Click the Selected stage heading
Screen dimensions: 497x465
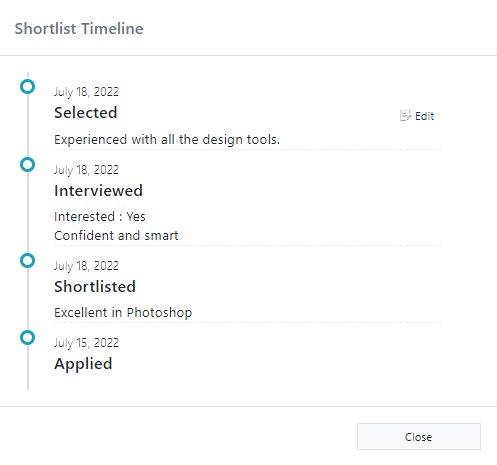pyautogui.click(x=86, y=113)
